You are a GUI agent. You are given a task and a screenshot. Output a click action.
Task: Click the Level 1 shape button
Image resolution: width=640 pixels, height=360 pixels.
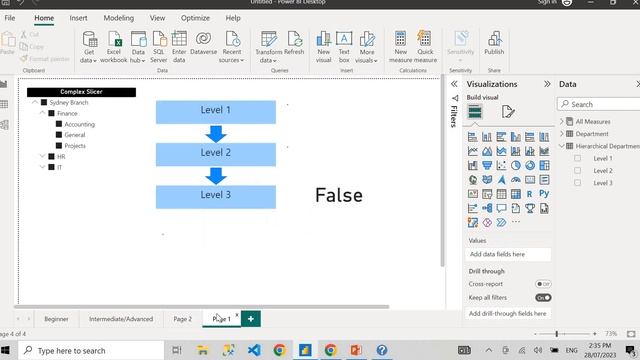(x=216, y=112)
